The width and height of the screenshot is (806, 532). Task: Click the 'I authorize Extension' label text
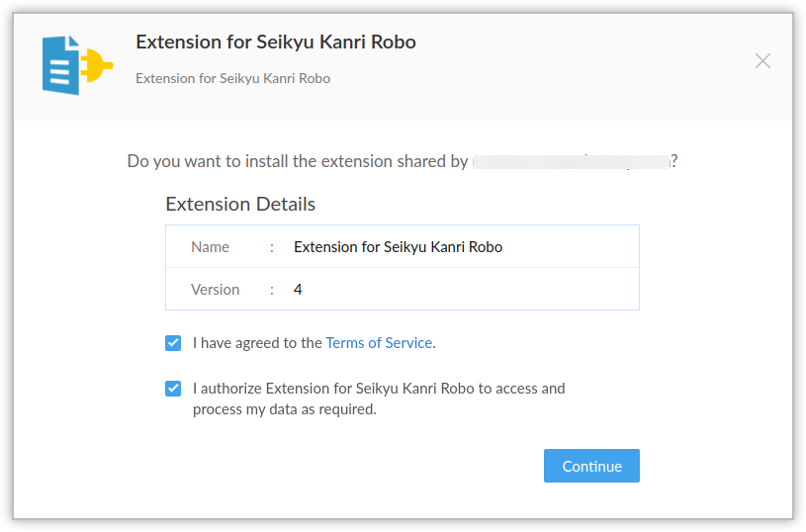pyautogui.click(x=379, y=389)
